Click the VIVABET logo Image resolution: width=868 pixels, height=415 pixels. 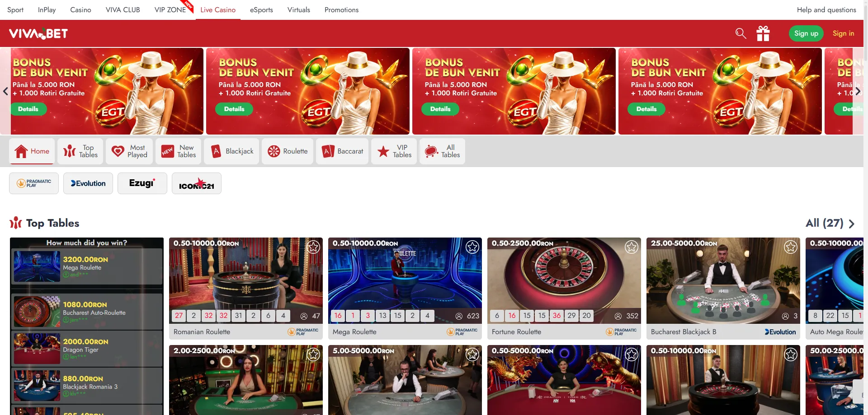38,33
